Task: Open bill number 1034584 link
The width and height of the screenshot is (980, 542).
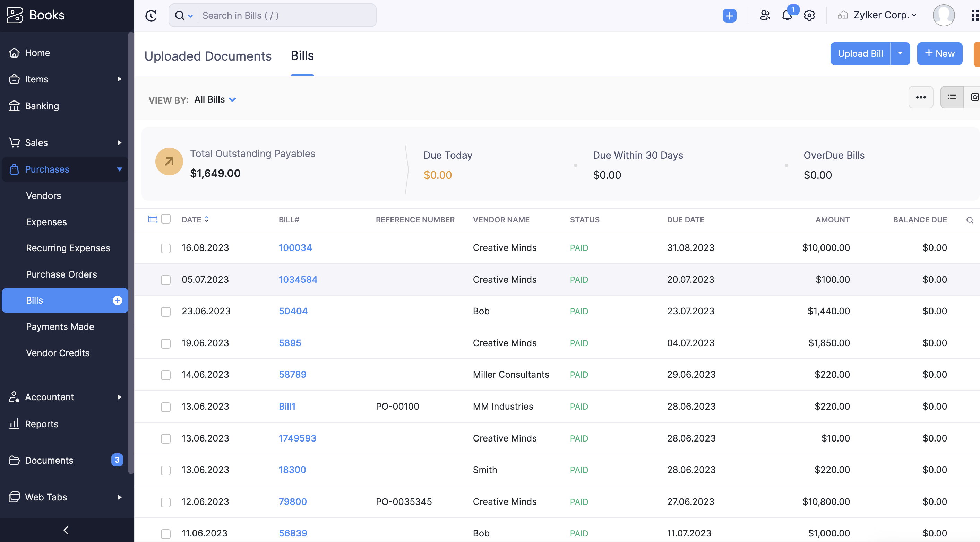Action: click(298, 280)
